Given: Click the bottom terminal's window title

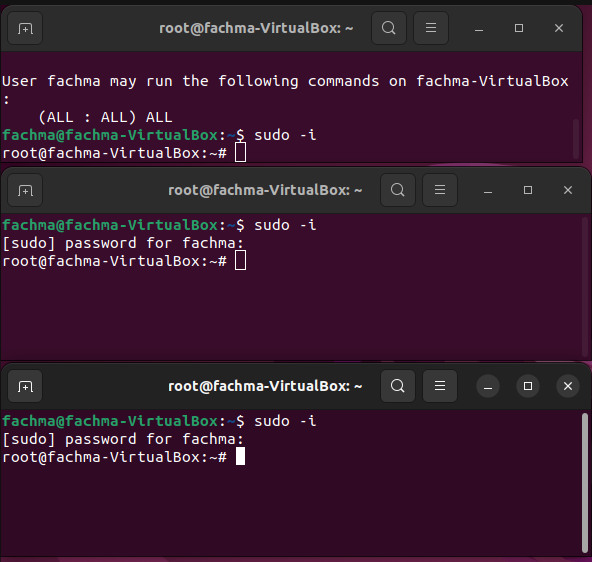Looking at the screenshot, I should pyautogui.click(x=265, y=386).
